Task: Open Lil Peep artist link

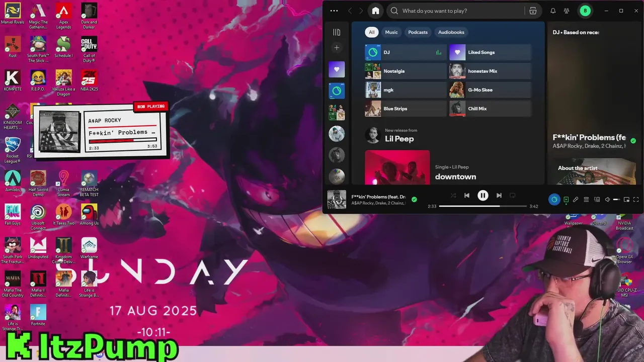Action: coord(399,139)
